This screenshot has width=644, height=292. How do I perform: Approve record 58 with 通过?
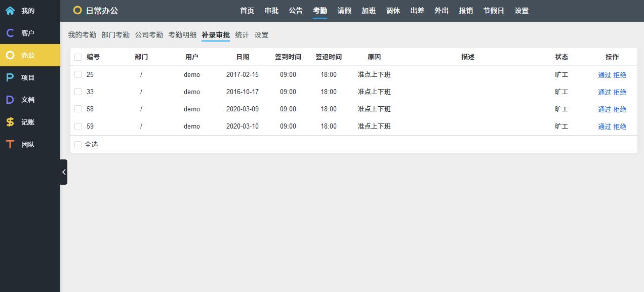(605, 109)
